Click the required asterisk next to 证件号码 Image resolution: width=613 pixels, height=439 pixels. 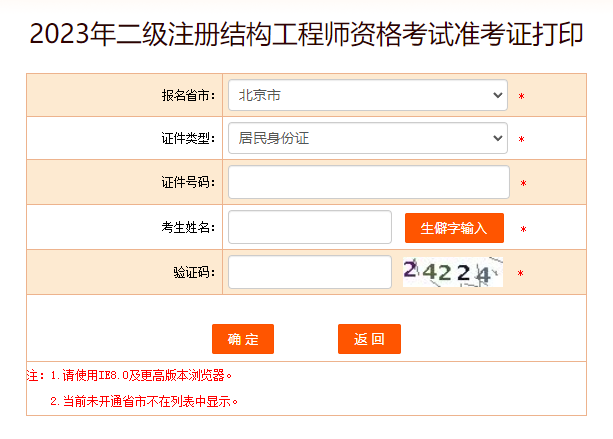pyautogui.click(x=523, y=184)
